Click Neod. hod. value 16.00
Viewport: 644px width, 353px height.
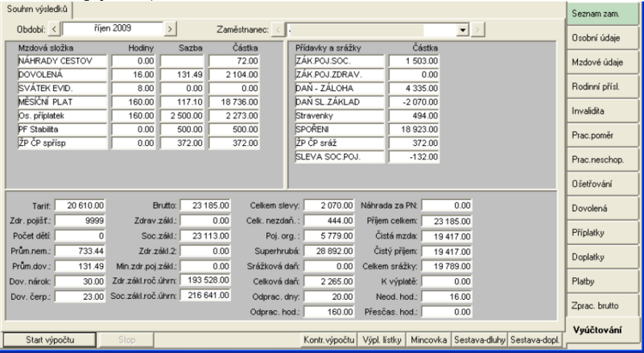pyautogui.click(x=447, y=297)
